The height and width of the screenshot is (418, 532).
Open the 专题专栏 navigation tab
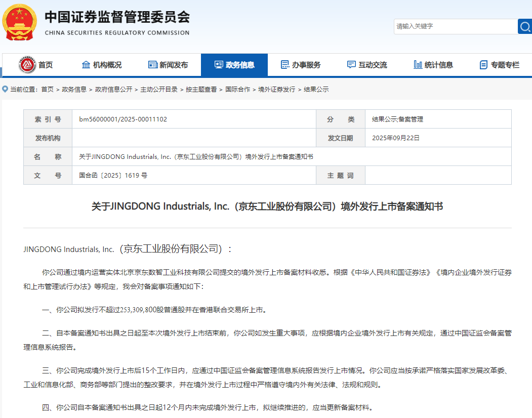505,65
